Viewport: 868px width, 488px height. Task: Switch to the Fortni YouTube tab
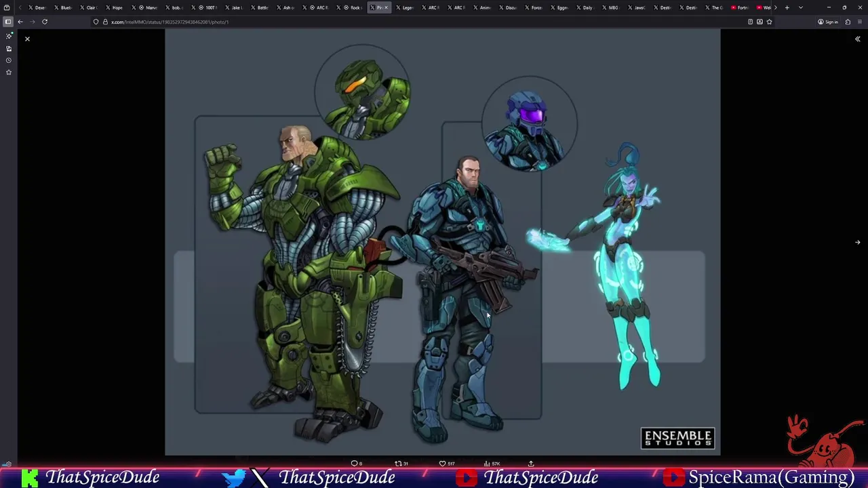pos(740,7)
